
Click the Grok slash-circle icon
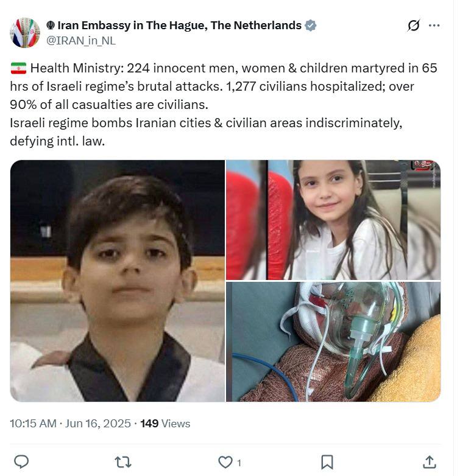coord(414,26)
